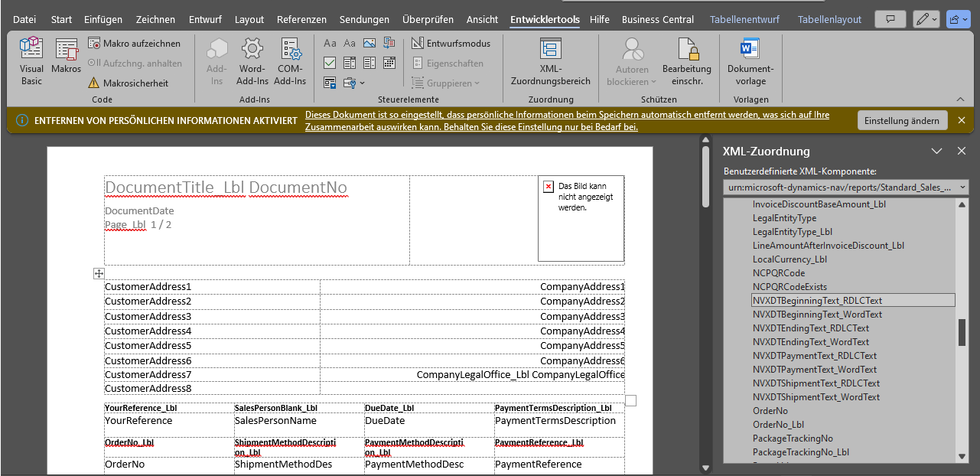Open the Dokumentvorlage dialog

pyautogui.click(x=750, y=61)
